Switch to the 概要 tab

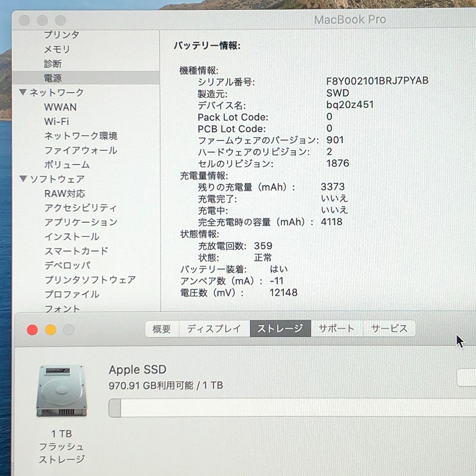coord(162,329)
